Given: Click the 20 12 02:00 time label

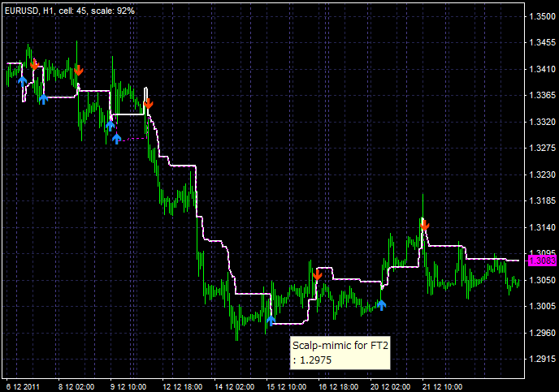Looking at the screenshot, I should [x=391, y=386].
